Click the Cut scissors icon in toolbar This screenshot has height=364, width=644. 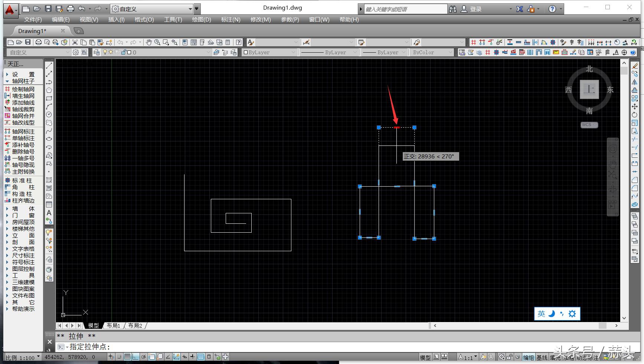[x=75, y=42]
